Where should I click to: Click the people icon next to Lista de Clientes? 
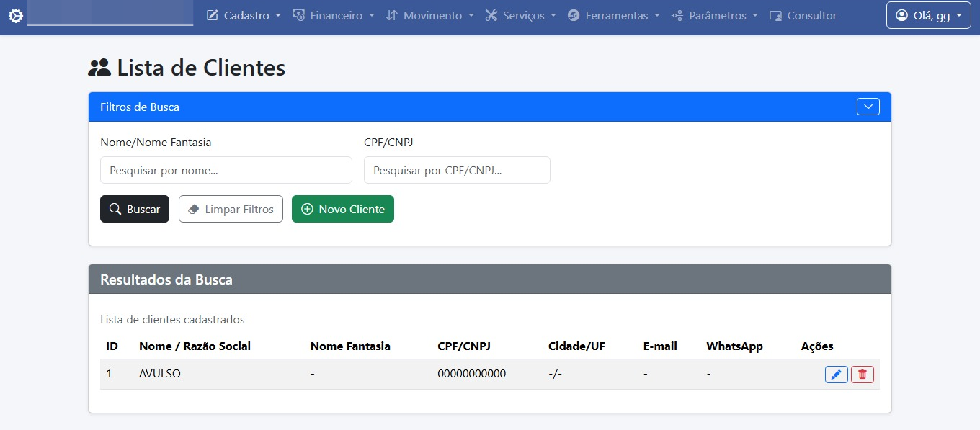click(x=99, y=66)
